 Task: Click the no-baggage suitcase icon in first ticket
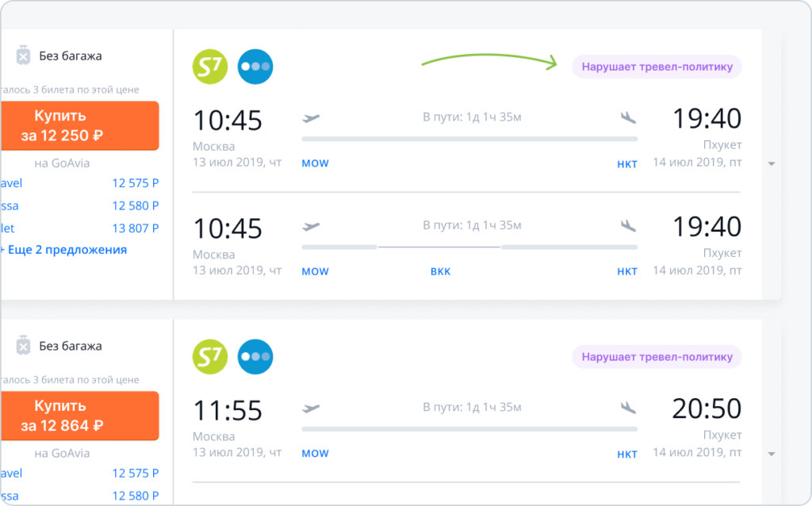23,55
